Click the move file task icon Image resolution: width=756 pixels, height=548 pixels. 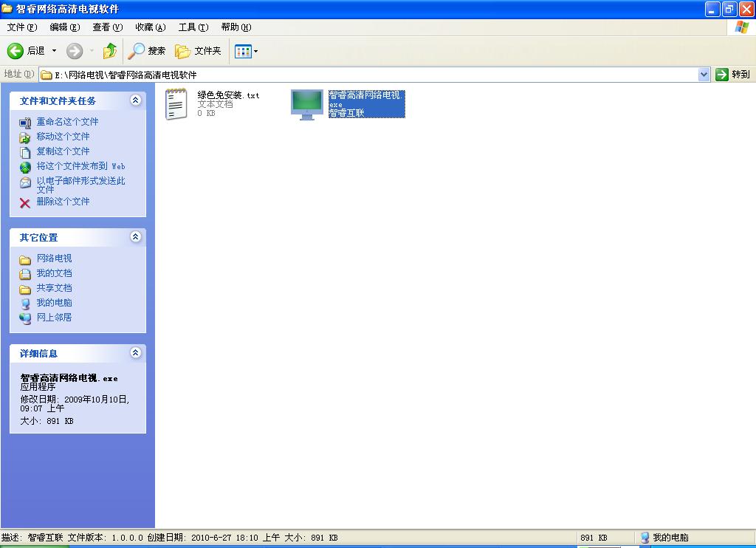click(x=25, y=138)
